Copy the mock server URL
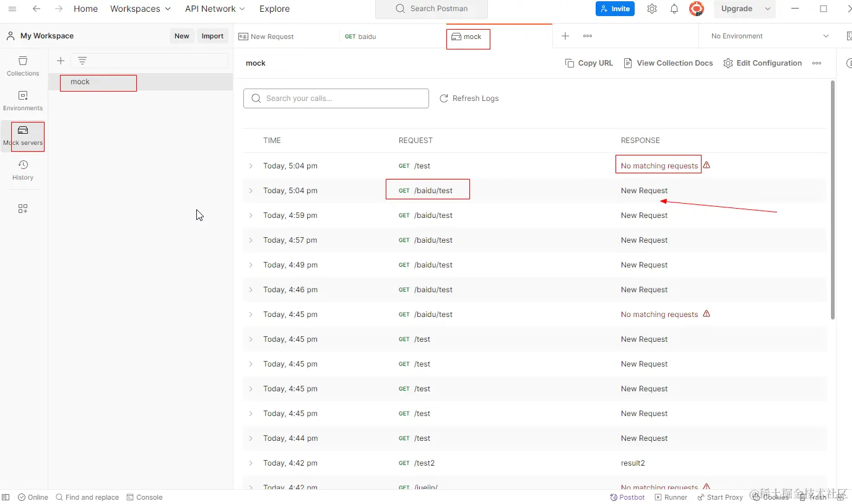 589,63
